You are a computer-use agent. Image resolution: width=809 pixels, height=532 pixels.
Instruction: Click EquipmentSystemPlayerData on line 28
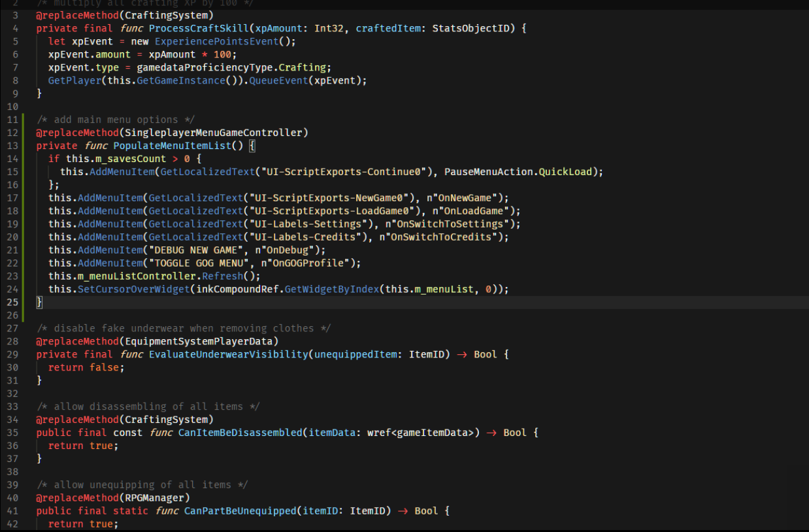pyautogui.click(x=199, y=342)
